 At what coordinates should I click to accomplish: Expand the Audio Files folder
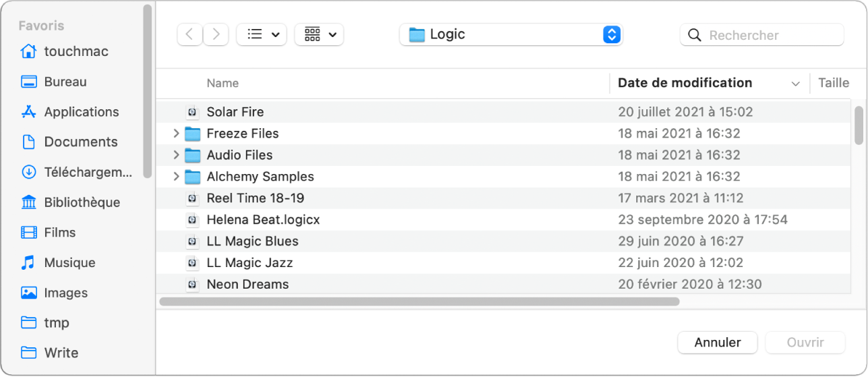(x=176, y=155)
